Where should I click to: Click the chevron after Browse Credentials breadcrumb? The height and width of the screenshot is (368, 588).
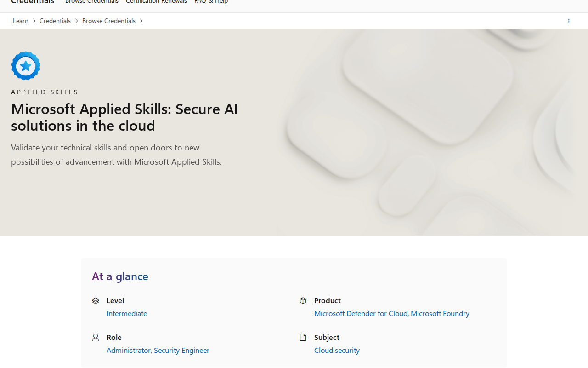coord(141,21)
